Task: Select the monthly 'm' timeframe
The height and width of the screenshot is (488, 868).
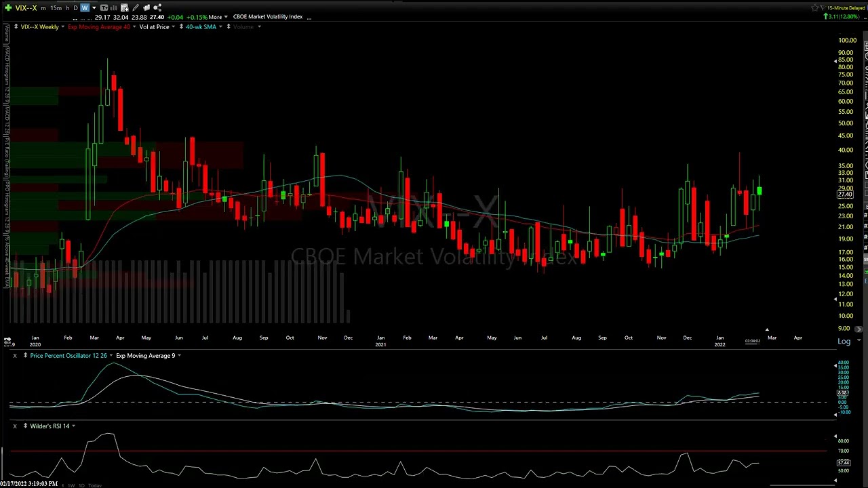Action: pos(43,7)
